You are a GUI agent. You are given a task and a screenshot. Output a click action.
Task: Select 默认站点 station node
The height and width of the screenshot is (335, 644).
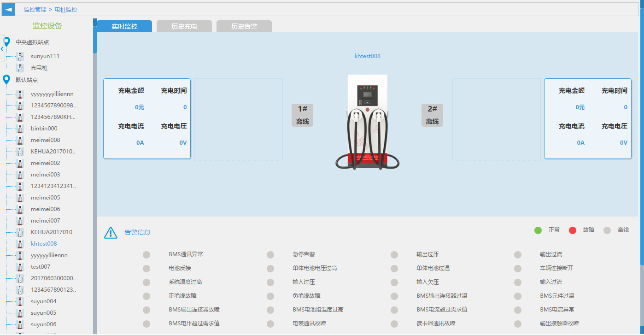click(x=27, y=80)
